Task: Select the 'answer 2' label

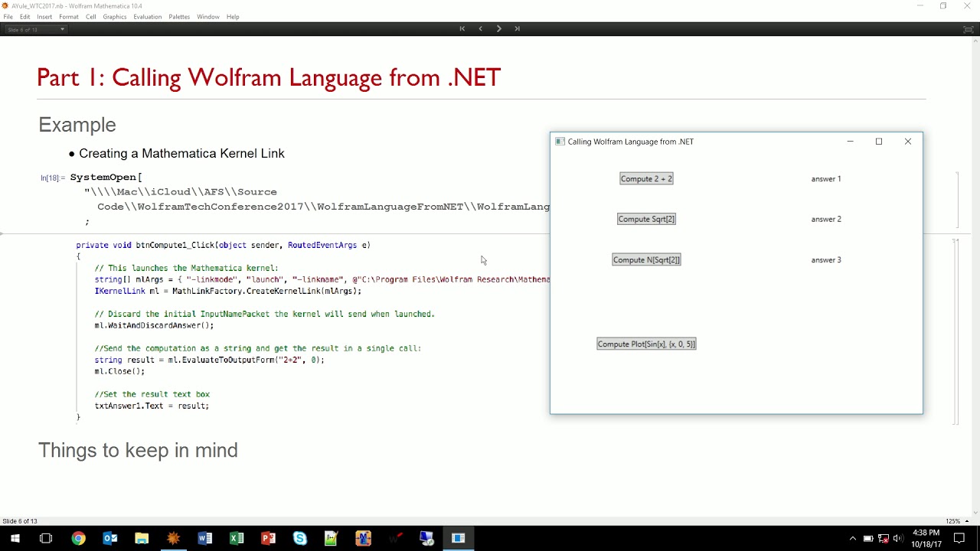Action: 826,219
